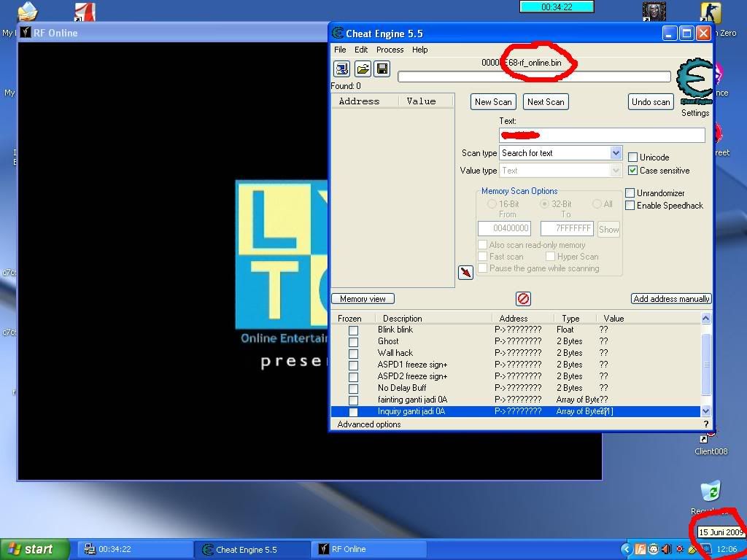
Task: Expand the Scan type dropdown
Action: [615, 153]
